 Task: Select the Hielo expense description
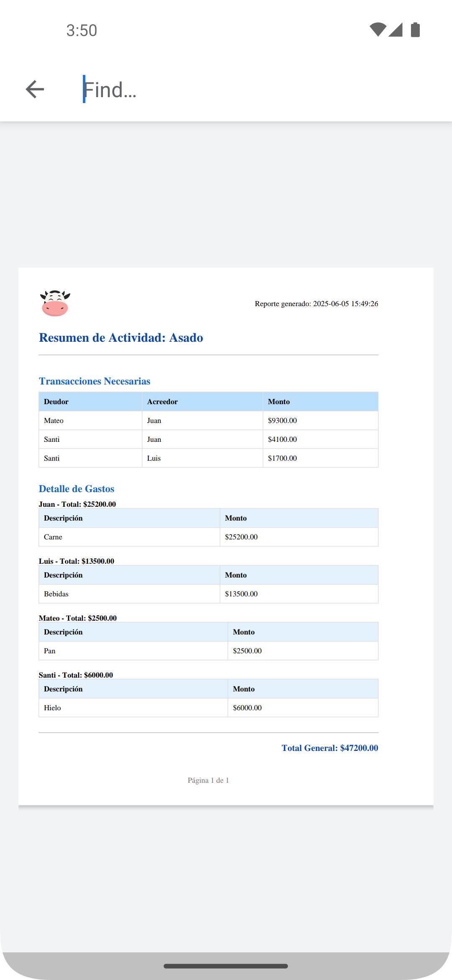[52, 708]
